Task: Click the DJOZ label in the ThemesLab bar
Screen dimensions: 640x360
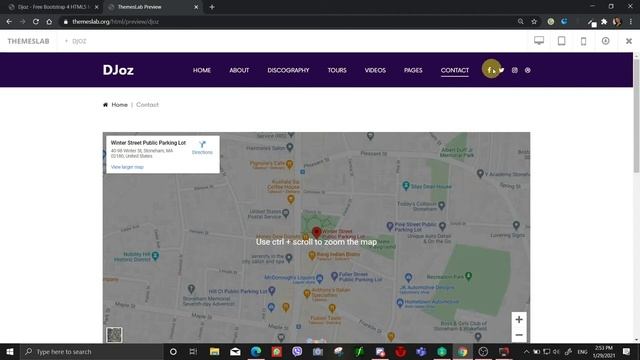Action: [79, 41]
